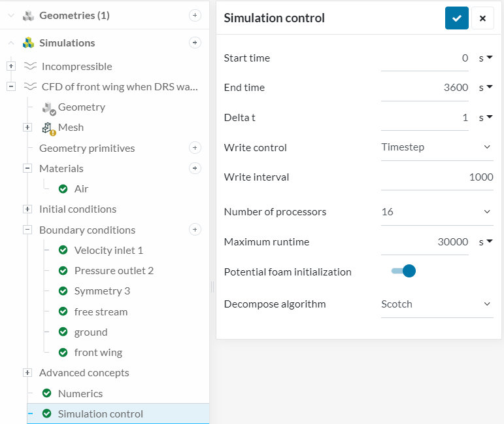Click the add material plus icon
504x424 pixels.
(x=195, y=168)
